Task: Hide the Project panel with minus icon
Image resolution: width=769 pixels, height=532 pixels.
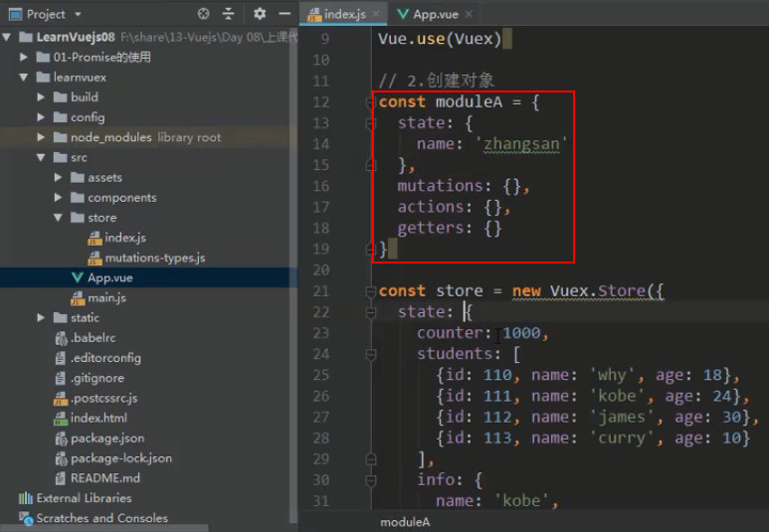Action: [x=285, y=14]
